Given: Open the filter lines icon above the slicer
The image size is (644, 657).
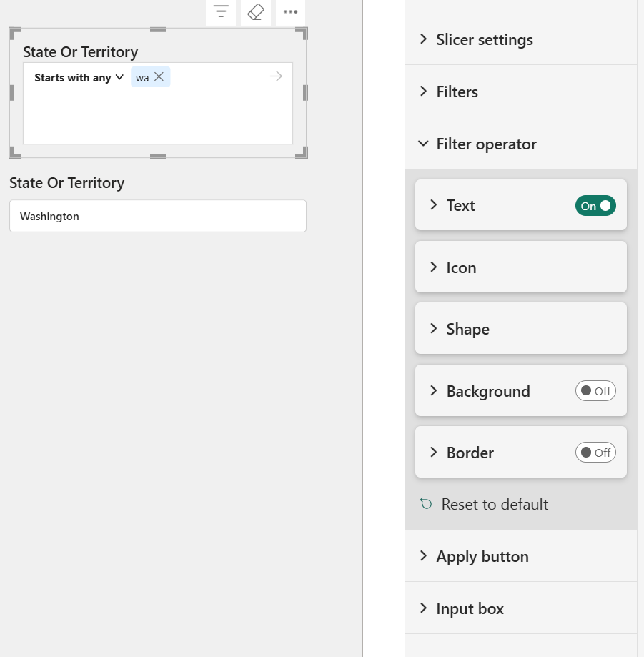Looking at the screenshot, I should pos(220,12).
